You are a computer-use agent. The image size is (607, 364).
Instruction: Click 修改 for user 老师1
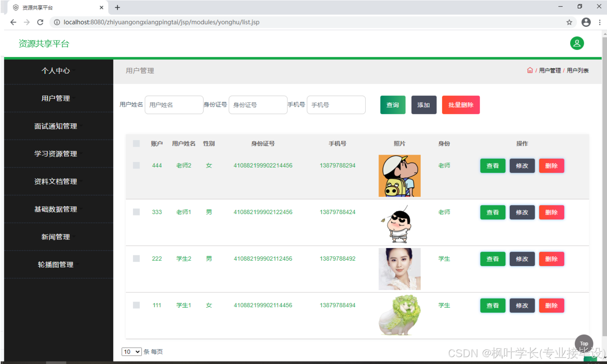click(x=522, y=213)
